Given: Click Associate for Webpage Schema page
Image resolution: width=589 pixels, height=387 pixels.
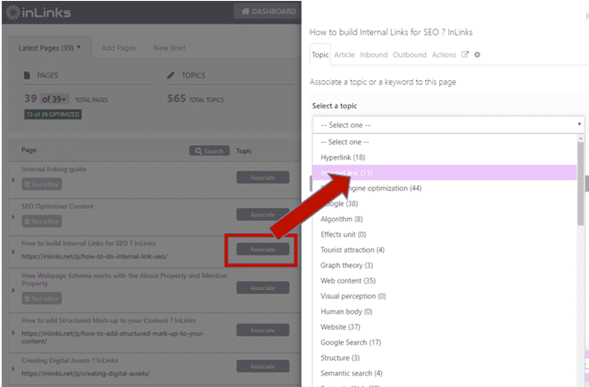Looking at the screenshot, I should click(263, 288).
